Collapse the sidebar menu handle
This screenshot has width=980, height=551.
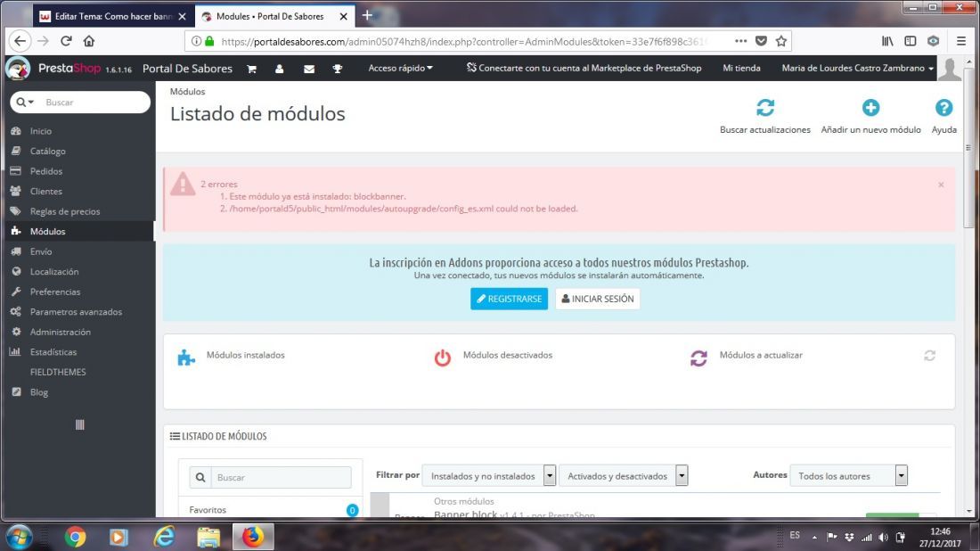[x=80, y=424]
